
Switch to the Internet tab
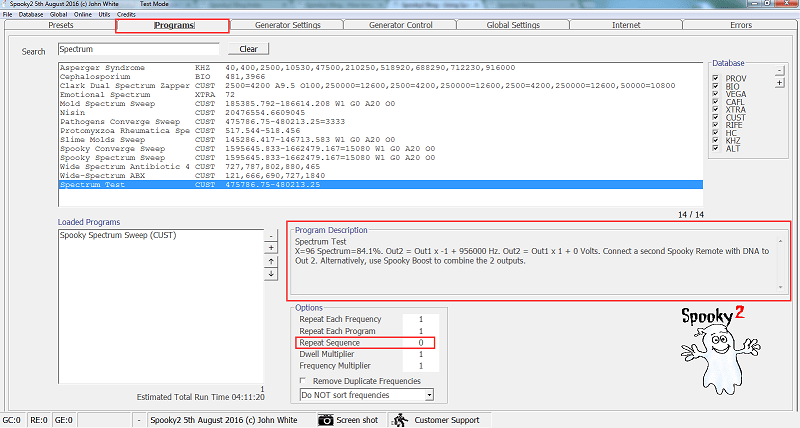tap(626, 25)
